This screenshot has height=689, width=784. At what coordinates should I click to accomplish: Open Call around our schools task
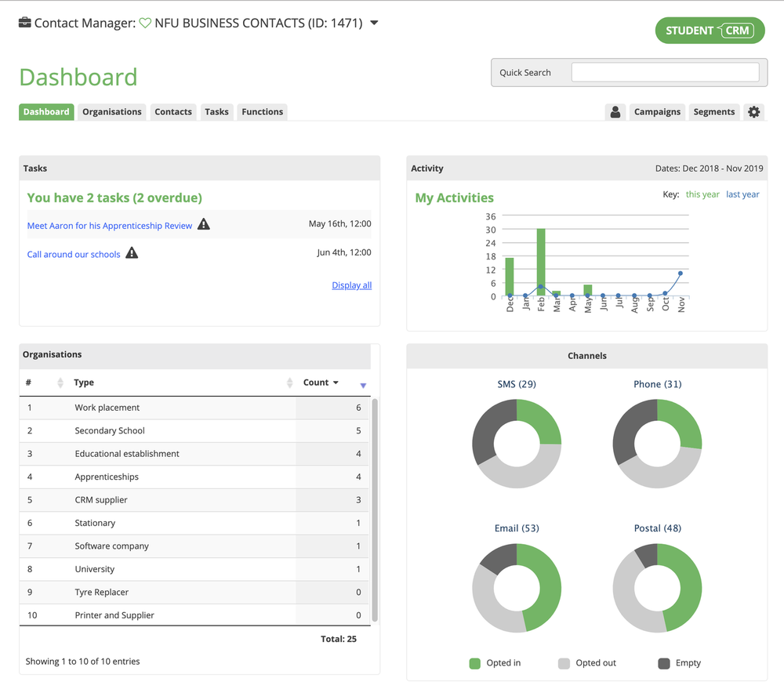[x=74, y=254]
